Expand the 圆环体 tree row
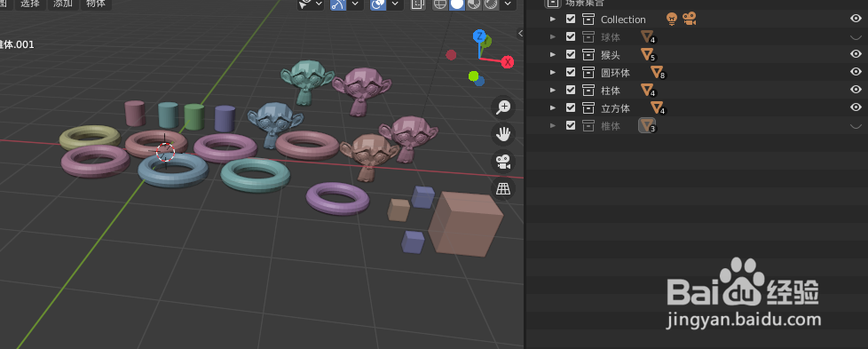Viewport: 868px width, 349px height. coord(552,73)
